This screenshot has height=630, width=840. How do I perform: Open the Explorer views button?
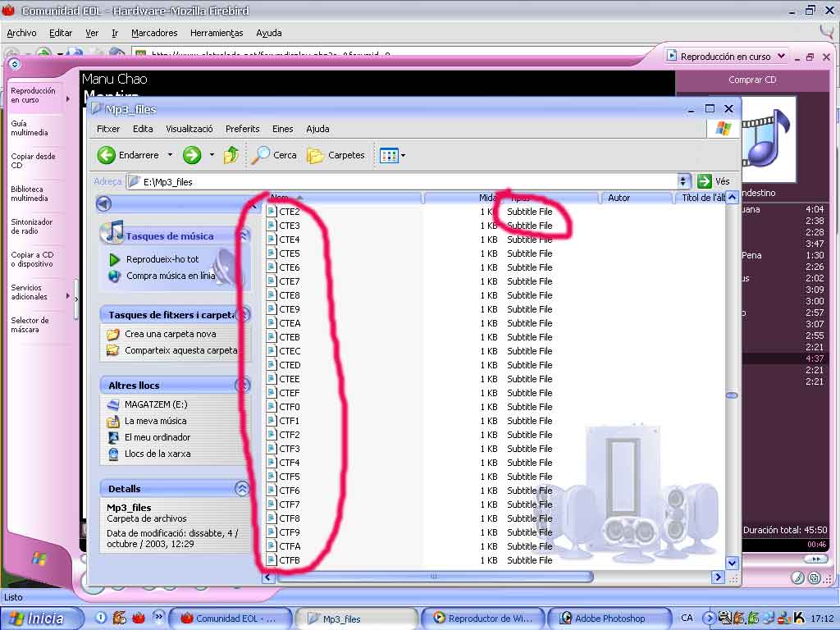[x=388, y=155]
